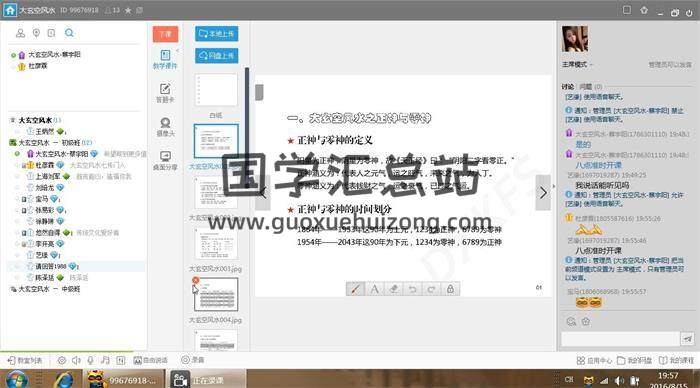The image size is (700, 388).
Task: Send the chat message with paper-plane icon
Action: pos(688,339)
